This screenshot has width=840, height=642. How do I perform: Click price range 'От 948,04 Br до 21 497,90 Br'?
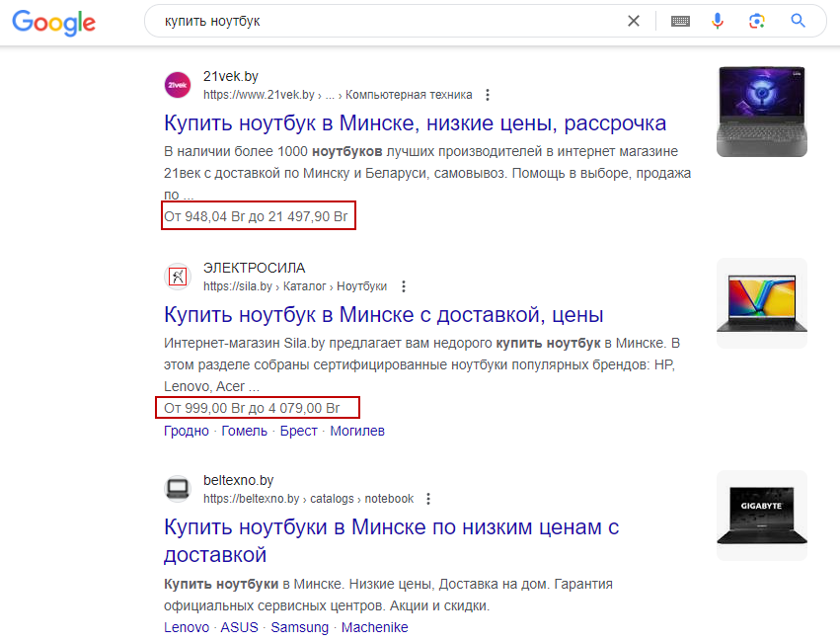256,216
